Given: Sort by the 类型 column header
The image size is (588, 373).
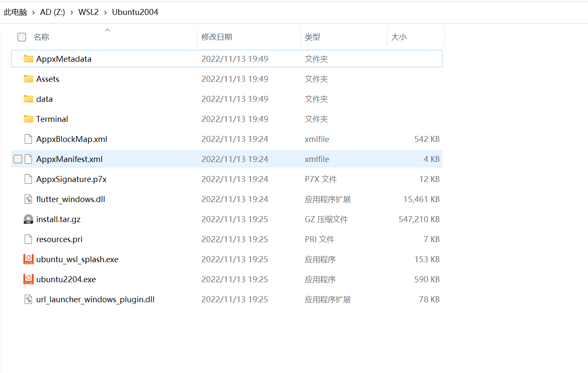Looking at the screenshot, I should (313, 37).
